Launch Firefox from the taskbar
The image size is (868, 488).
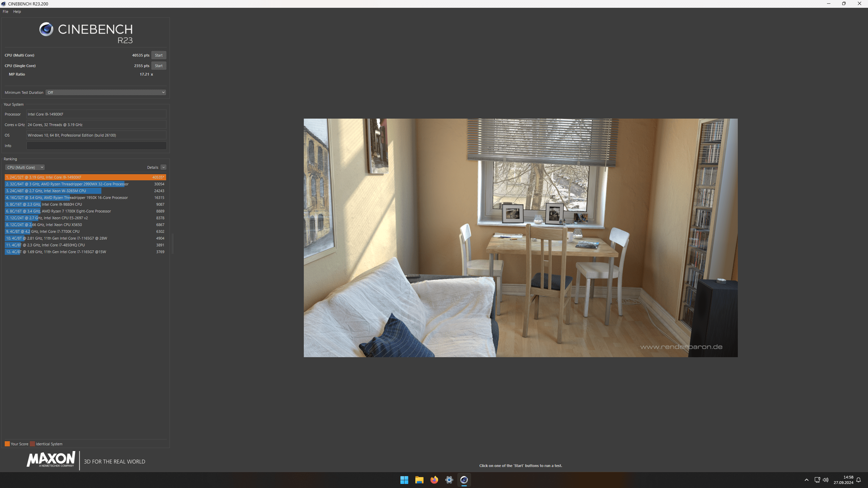point(434,480)
